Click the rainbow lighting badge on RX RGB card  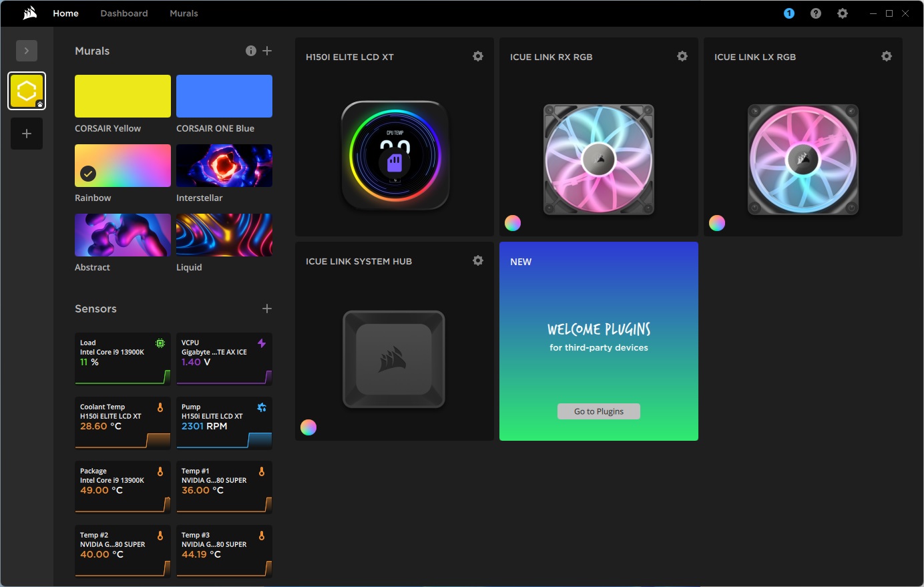[513, 223]
